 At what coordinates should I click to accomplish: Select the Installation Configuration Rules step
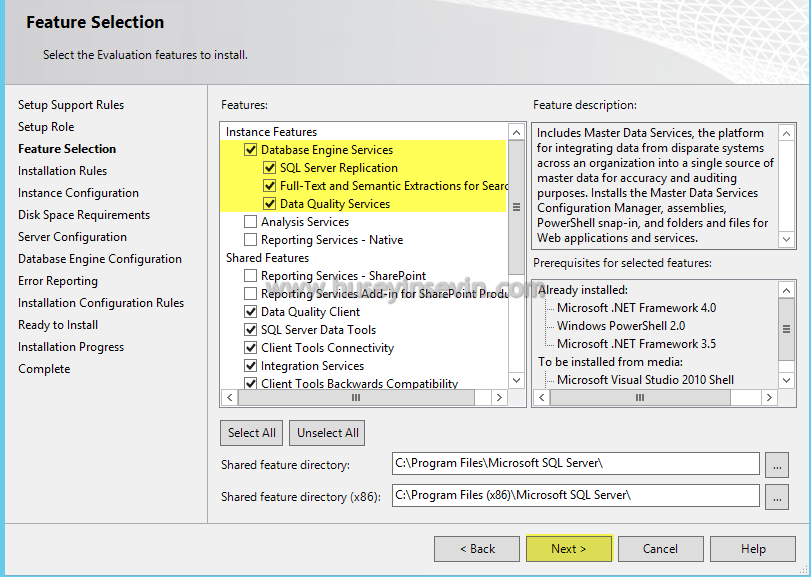pos(101,303)
